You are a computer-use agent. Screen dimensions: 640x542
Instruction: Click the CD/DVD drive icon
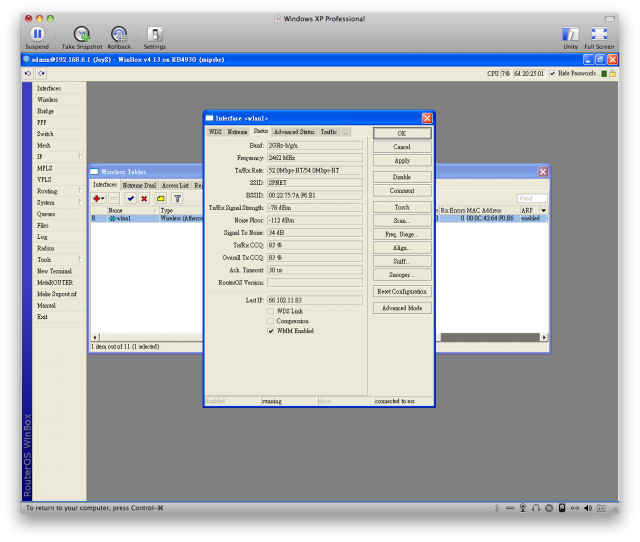pos(549,508)
